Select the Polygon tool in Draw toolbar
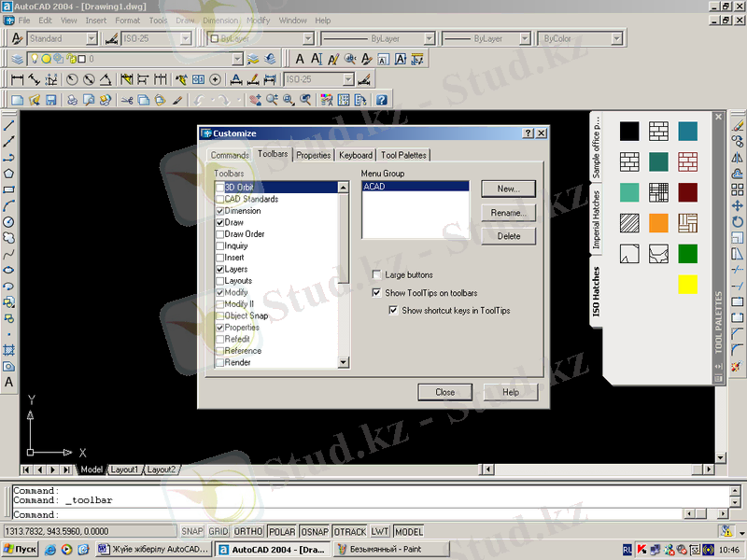Viewport: 747px width, 560px height. pyautogui.click(x=8, y=173)
